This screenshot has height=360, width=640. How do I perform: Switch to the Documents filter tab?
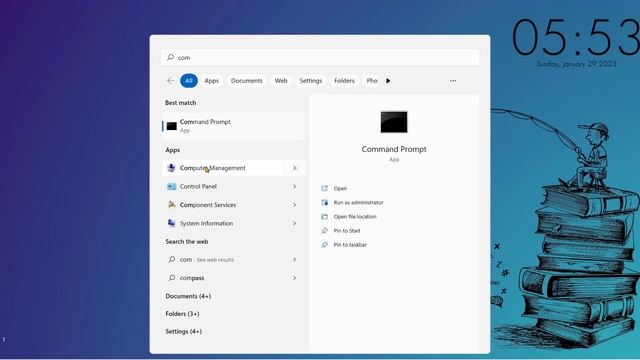[x=247, y=81]
